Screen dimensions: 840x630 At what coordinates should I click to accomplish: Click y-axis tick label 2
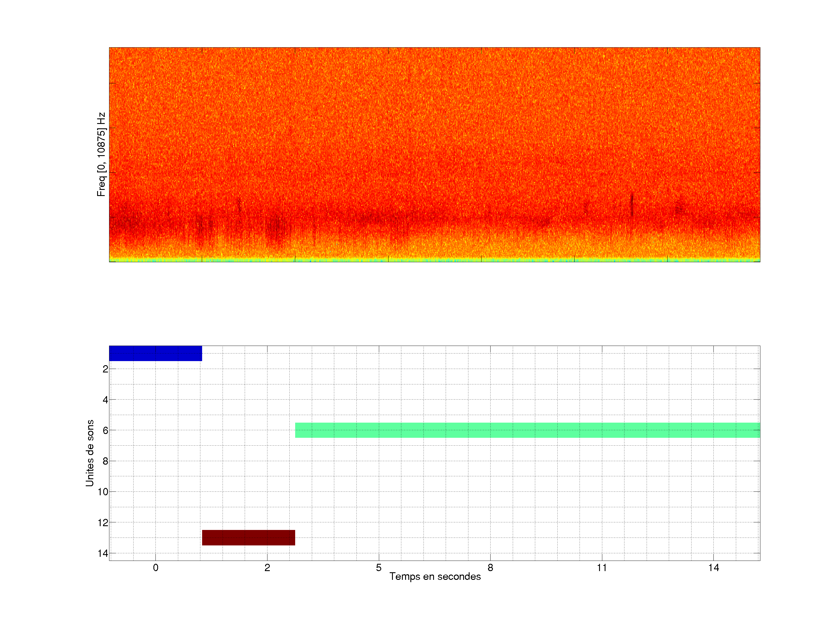[105, 369]
